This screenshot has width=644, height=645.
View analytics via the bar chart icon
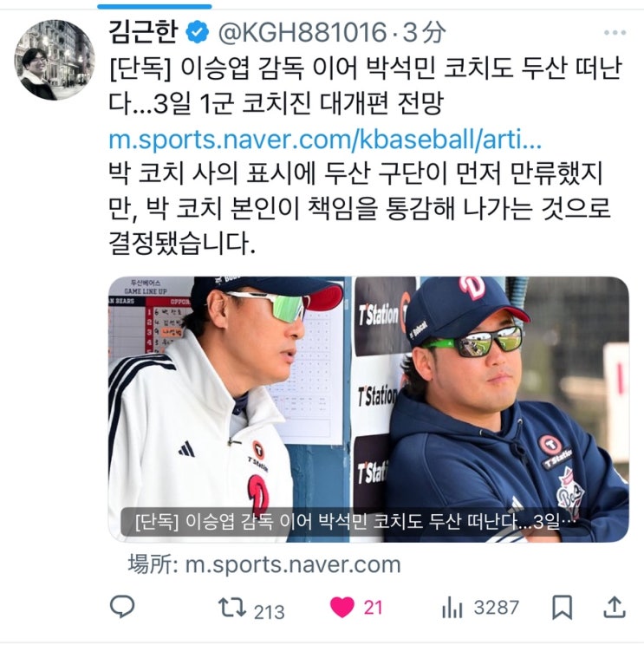tap(452, 608)
